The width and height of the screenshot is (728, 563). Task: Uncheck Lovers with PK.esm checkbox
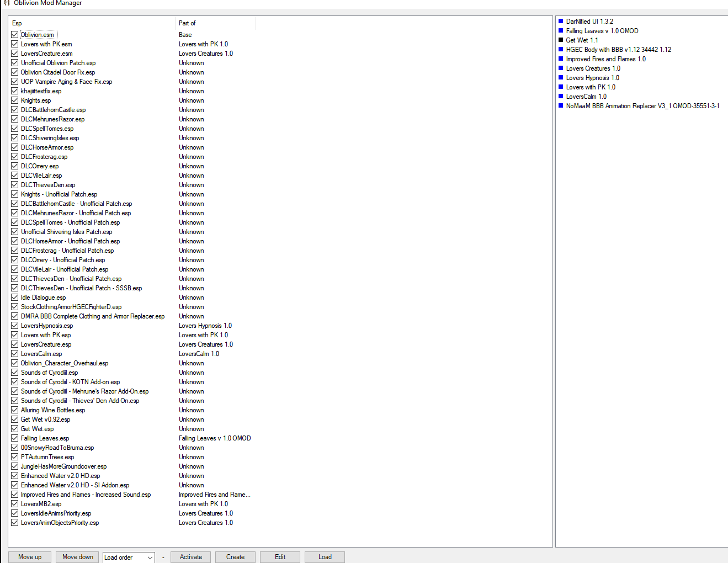tap(15, 44)
